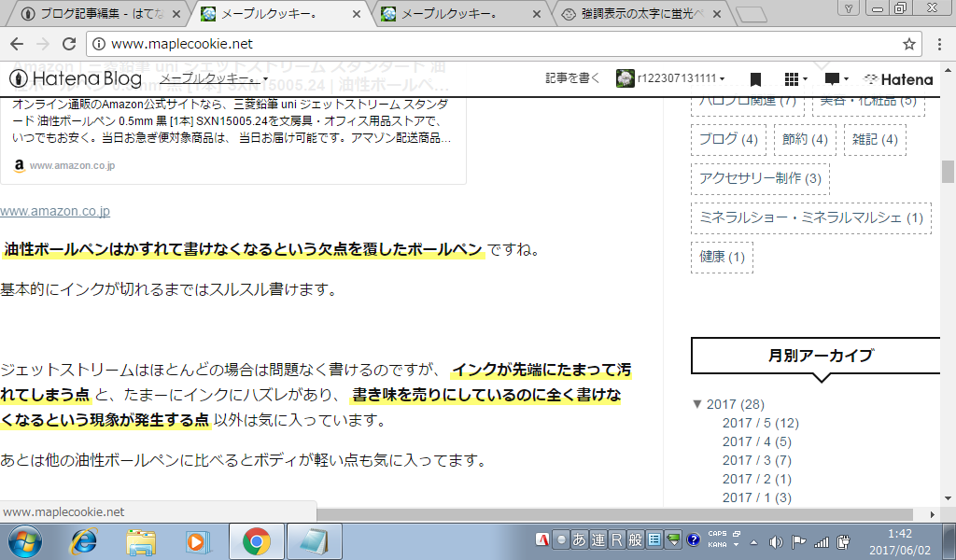Open the 節約 (4) category
The image size is (956, 560).
[805, 140]
